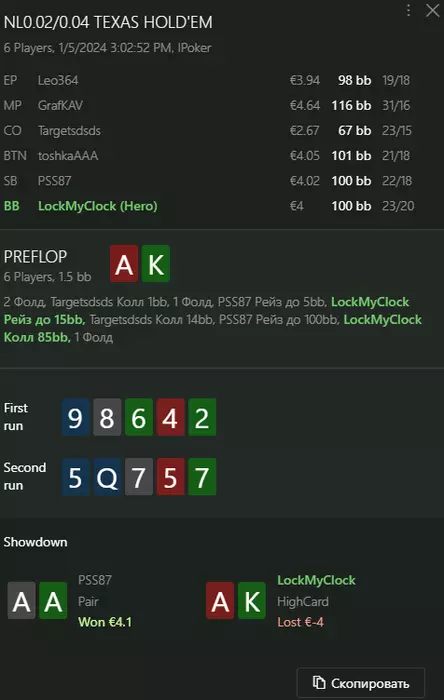Select the Q card in second run
444x700 pixels.
107,476
